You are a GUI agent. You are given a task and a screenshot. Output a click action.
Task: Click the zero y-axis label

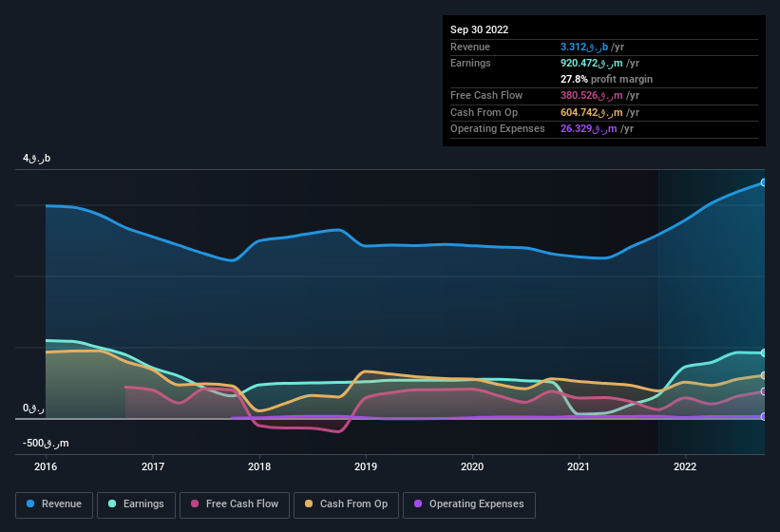[x=33, y=408]
